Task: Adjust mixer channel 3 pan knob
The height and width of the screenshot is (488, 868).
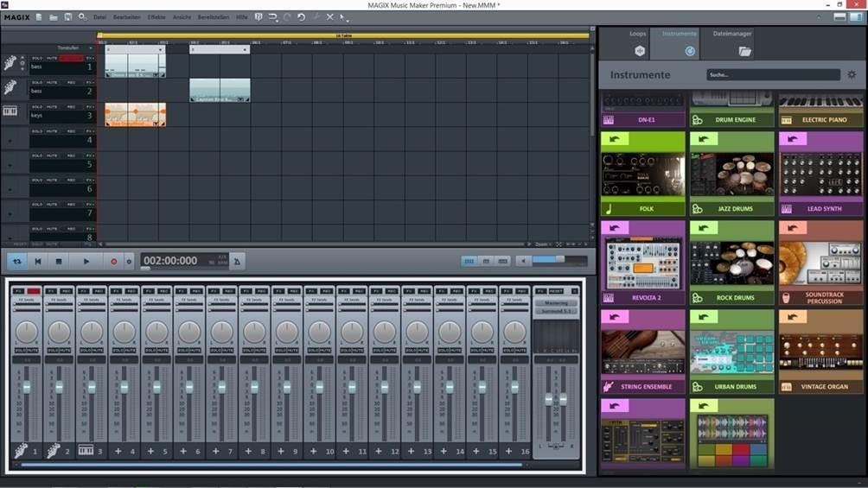Action: coord(92,332)
